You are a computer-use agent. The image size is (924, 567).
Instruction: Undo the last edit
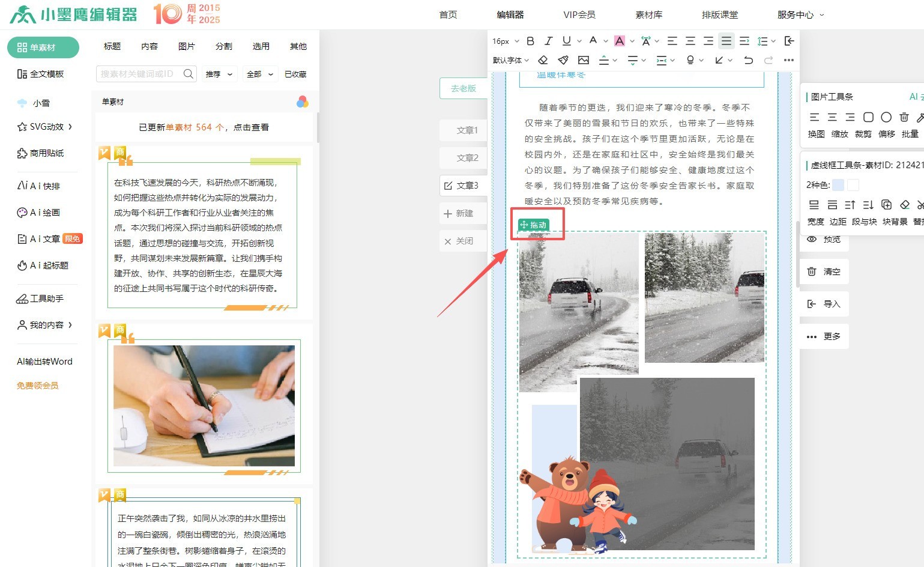pyautogui.click(x=748, y=60)
